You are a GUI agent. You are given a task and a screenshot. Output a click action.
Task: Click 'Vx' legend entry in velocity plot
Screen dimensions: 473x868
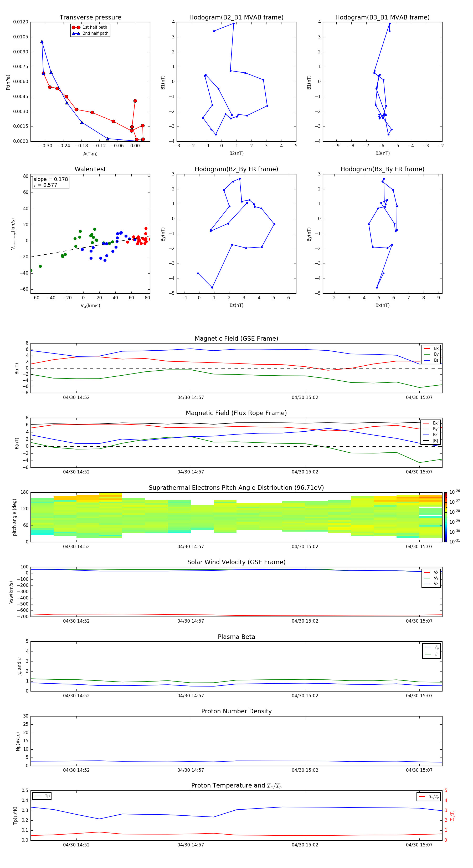[431, 572]
